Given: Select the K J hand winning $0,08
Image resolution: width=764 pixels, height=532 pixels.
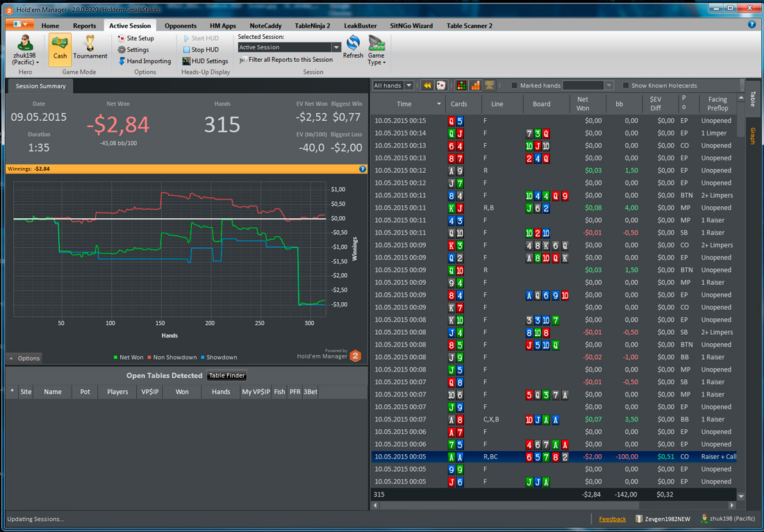Looking at the screenshot, I should (x=554, y=208).
